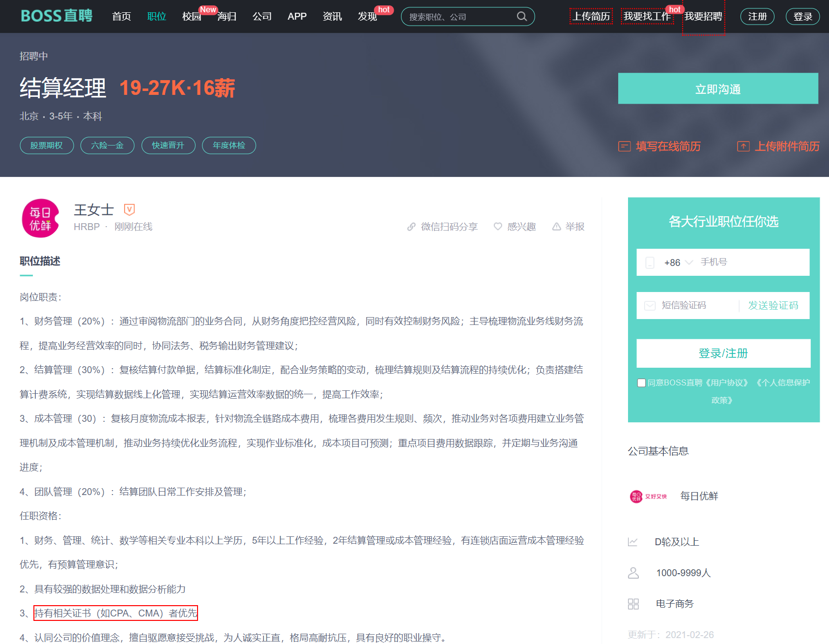Click the 职位描述 heading

coord(40,261)
